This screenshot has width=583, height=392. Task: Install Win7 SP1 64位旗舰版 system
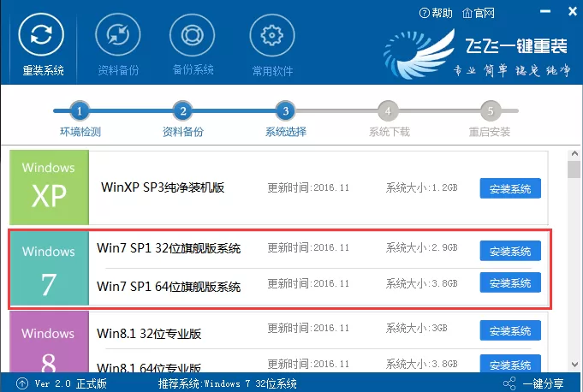(x=510, y=282)
